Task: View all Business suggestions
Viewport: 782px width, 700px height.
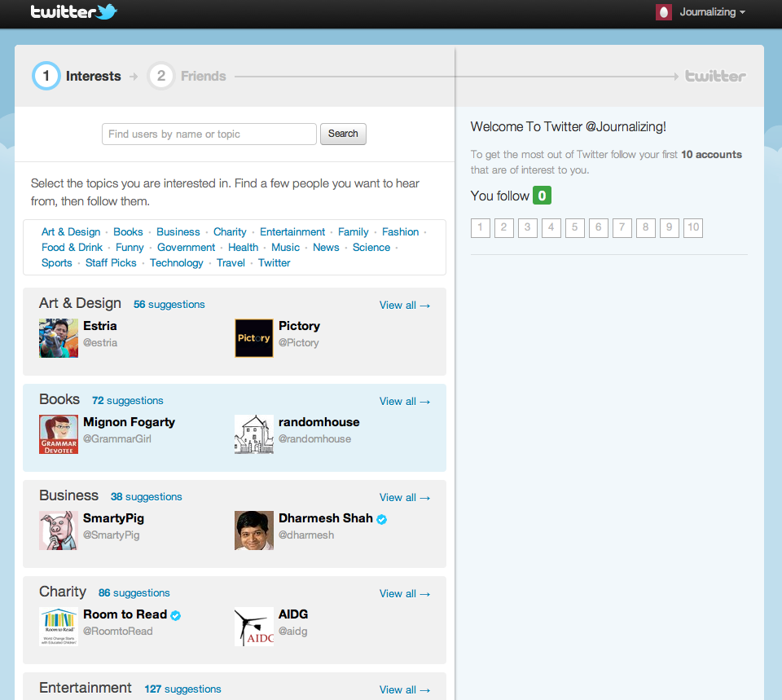Action: [405, 498]
